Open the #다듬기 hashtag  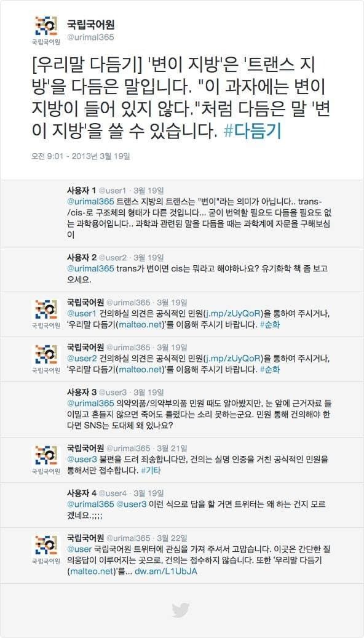(253, 132)
